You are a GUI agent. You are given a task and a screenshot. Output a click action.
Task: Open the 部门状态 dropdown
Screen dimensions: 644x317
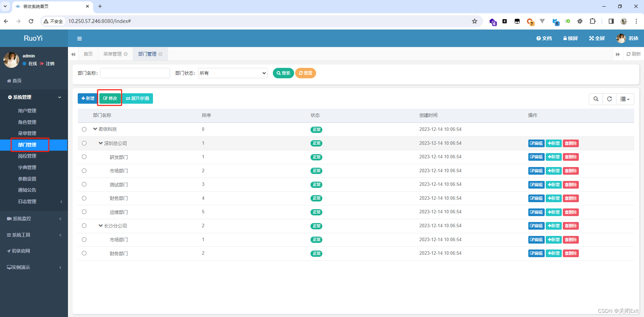[232, 73]
